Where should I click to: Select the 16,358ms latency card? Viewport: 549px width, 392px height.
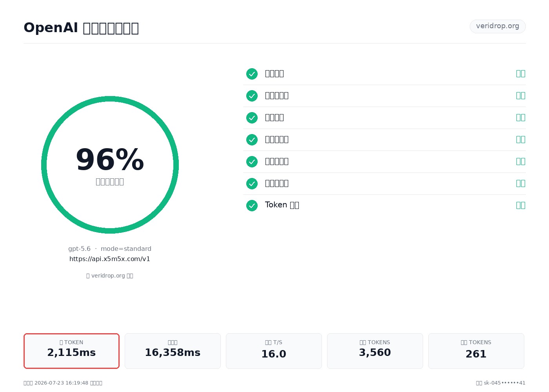pyautogui.click(x=173, y=351)
